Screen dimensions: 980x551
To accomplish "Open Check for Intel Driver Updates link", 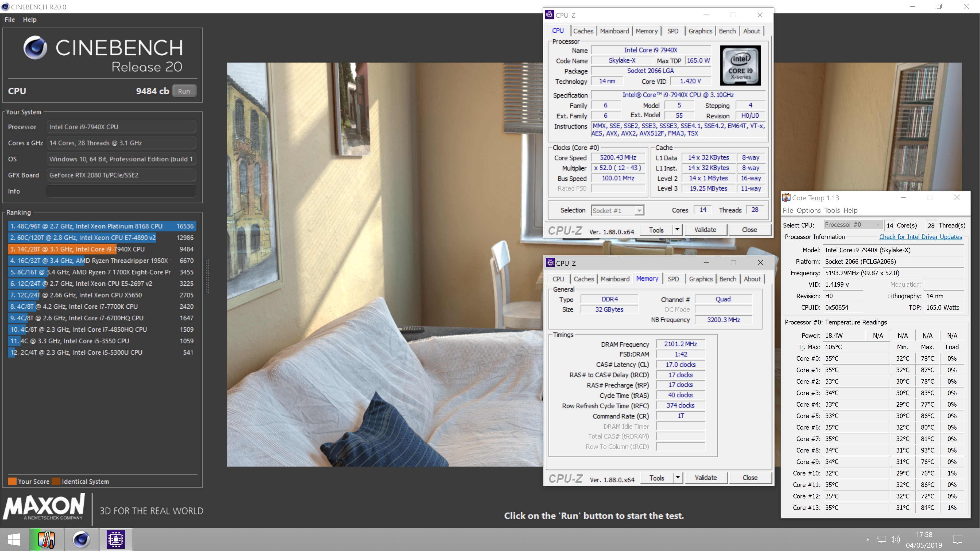I will point(920,236).
